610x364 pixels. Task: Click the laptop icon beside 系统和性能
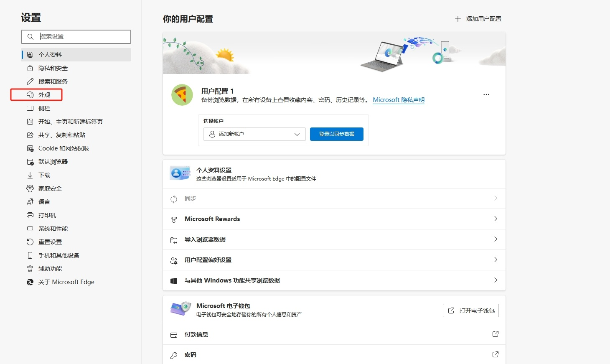[30, 229]
